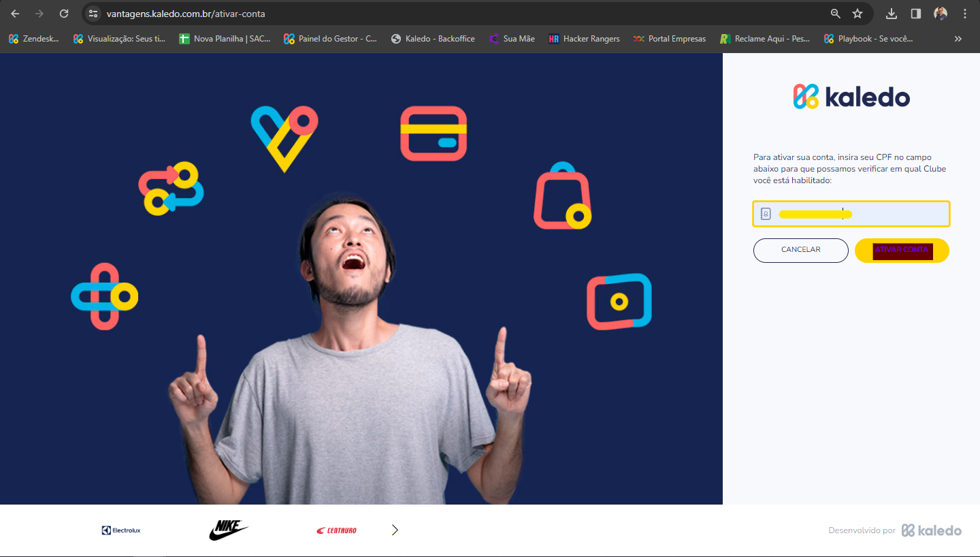Screen dimensions: 980x557
Task: Advance brand carousel with right chevron
Action: (395, 530)
